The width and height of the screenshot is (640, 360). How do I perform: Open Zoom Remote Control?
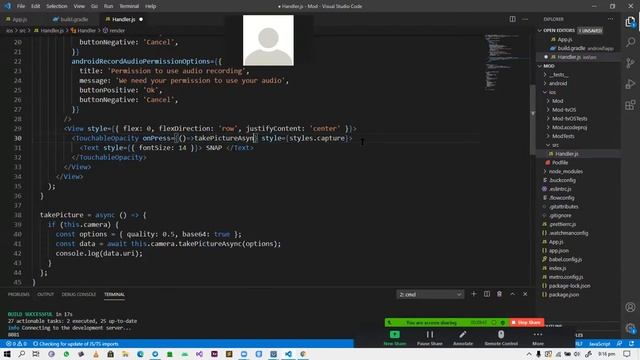[x=501, y=338]
